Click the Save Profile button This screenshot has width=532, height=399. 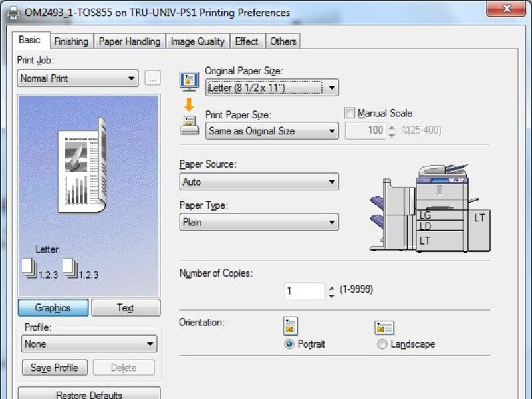coord(55,368)
